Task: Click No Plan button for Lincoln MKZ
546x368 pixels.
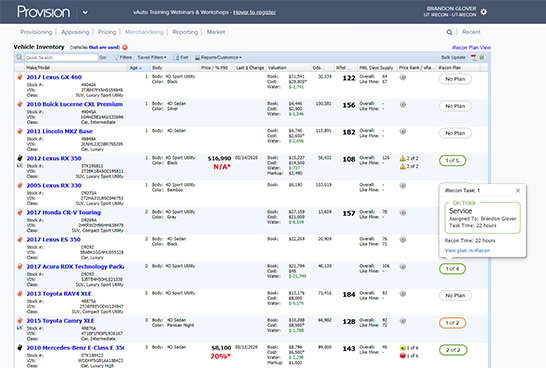Action: click(455, 133)
